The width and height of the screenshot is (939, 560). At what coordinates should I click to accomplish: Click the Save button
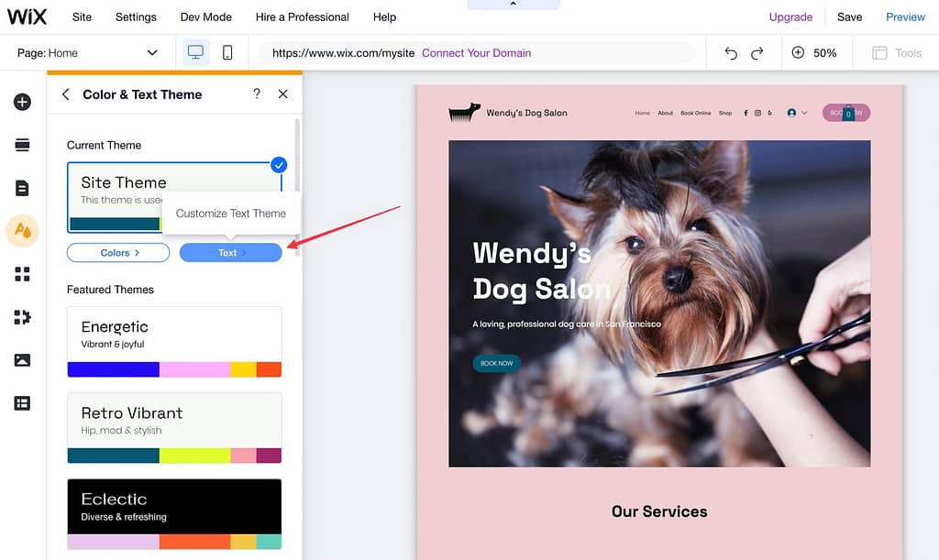point(849,17)
